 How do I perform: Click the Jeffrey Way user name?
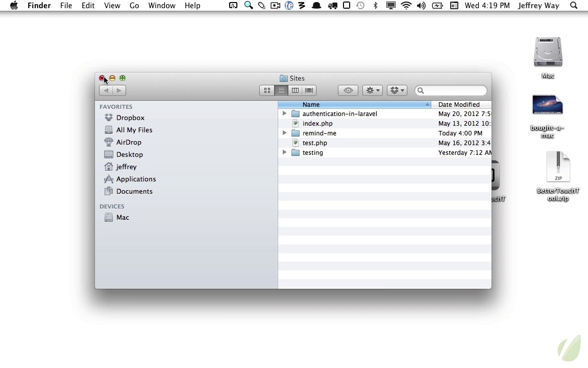[538, 6]
